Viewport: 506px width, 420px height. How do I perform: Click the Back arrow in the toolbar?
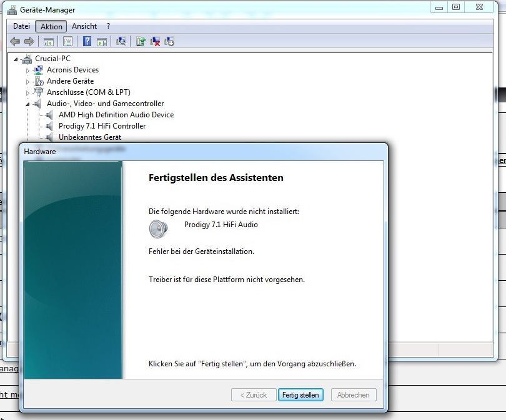[15, 42]
